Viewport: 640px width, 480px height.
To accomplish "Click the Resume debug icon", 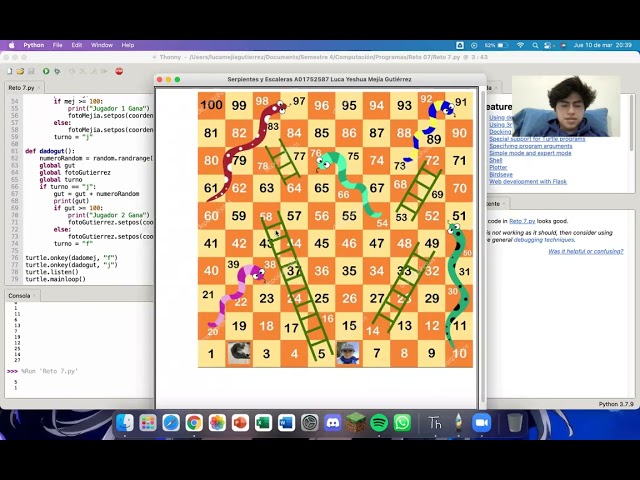I will [x=104, y=71].
